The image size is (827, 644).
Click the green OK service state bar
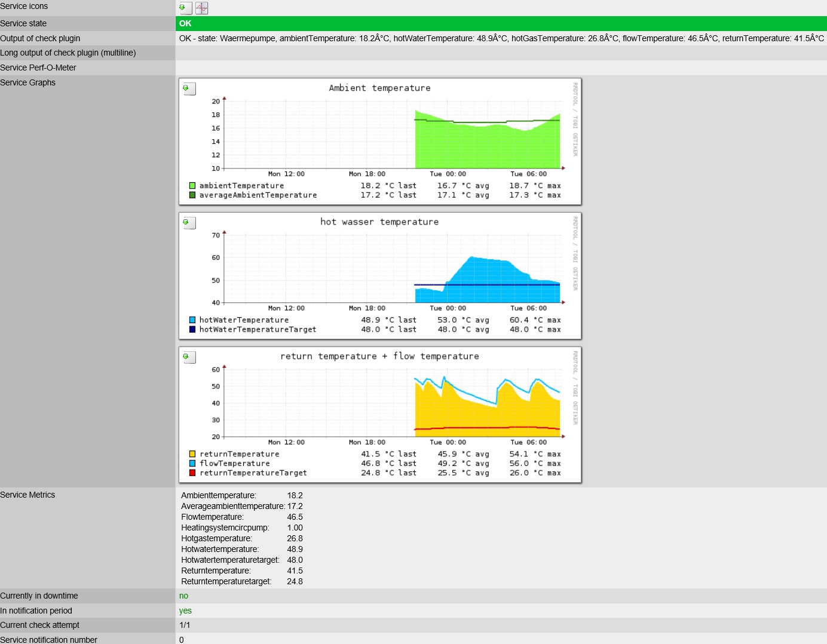click(501, 23)
